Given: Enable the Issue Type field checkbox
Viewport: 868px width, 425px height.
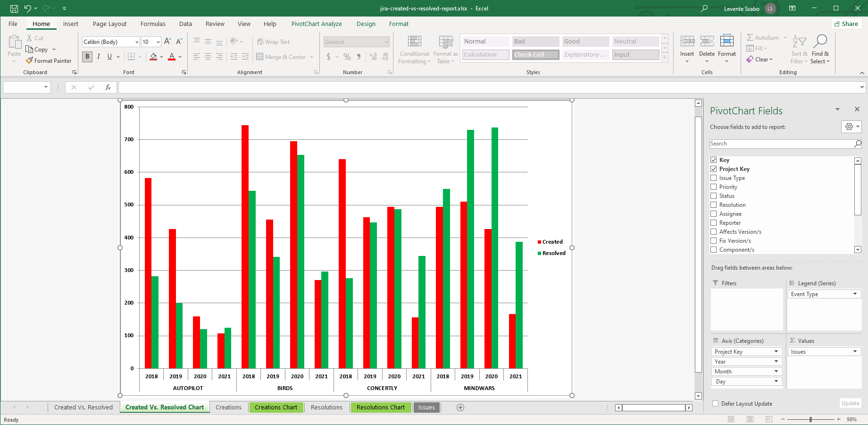Looking at the screenshot, I should pyautogui.click(x=714, y=178).
